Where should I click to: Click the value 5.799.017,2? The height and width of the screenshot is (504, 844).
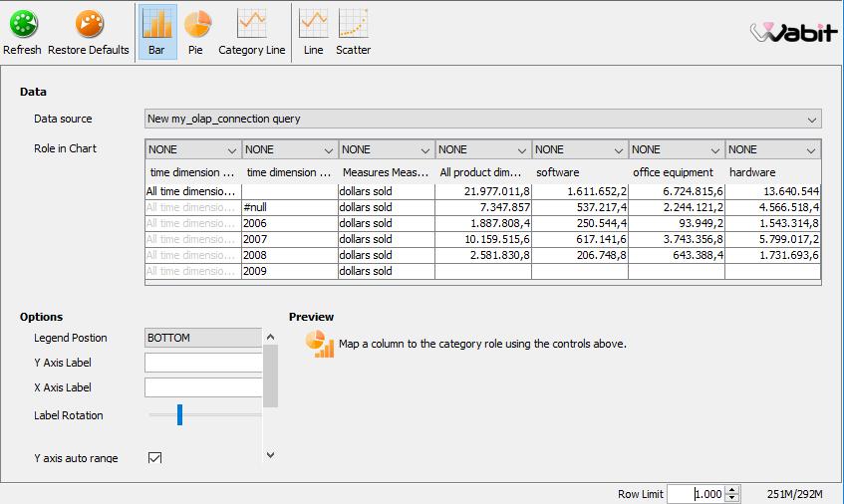tap(789, 239)
